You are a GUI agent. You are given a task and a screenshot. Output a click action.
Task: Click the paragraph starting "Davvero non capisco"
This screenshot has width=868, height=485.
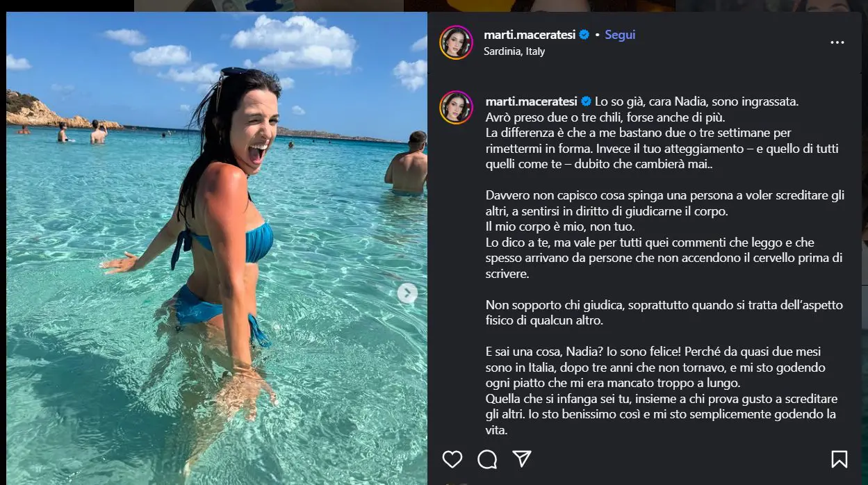click(664, 235)
